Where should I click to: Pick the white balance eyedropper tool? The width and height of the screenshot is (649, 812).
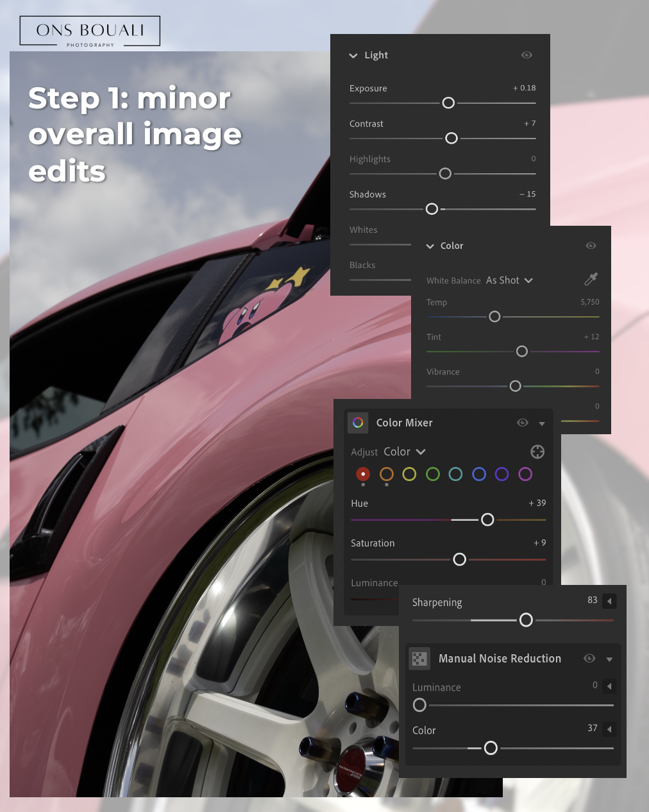pyautogui.click(x=591, y=279)
